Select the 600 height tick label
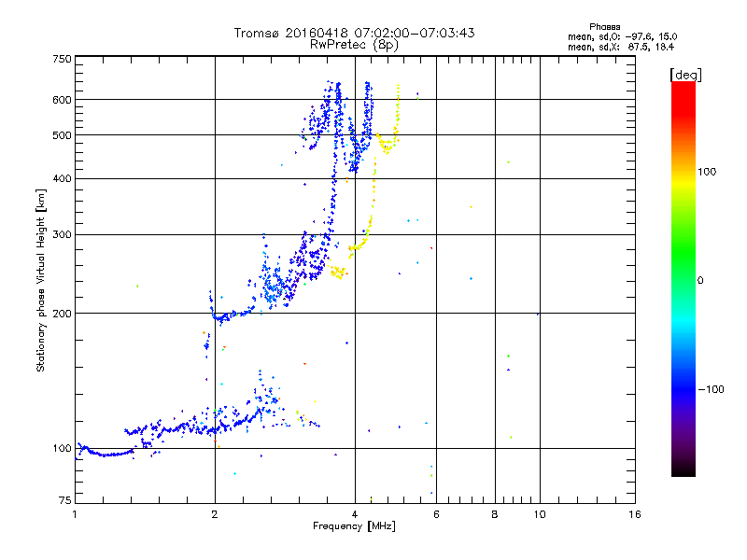Image resolution: width=747 pixels, height=560 pixels. click(x=62, y=100)
